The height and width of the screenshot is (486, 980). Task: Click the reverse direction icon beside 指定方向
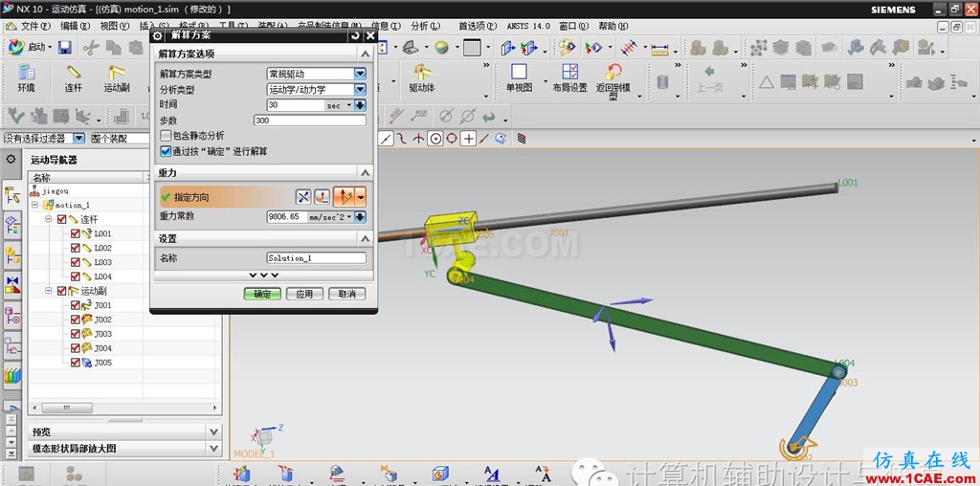click(x=303, y=197)
